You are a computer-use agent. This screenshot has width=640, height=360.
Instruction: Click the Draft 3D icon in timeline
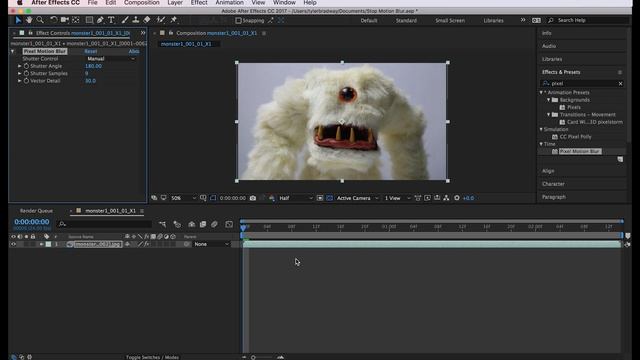pos(177,224)
